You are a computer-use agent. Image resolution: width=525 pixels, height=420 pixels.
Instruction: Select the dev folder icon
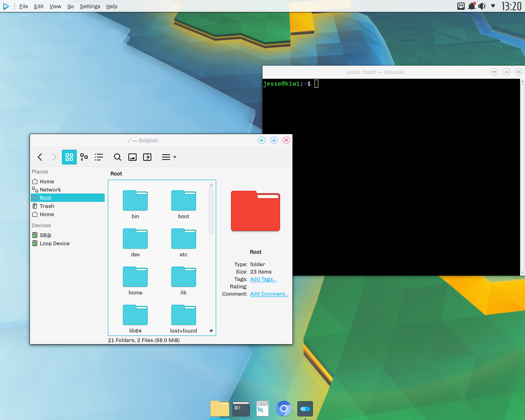pyautogui.click(x=135, y=239)
